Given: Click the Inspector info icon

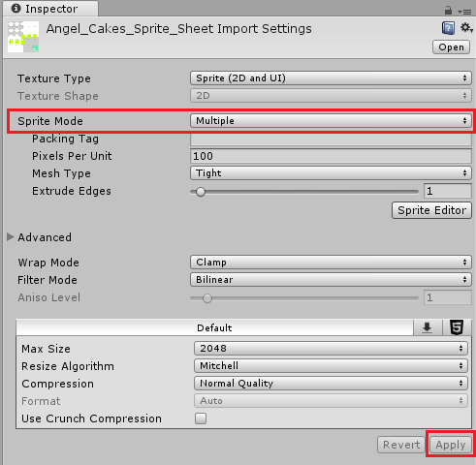Looking at the screenshot, I should pyautogui.click(x=16, y=9).
